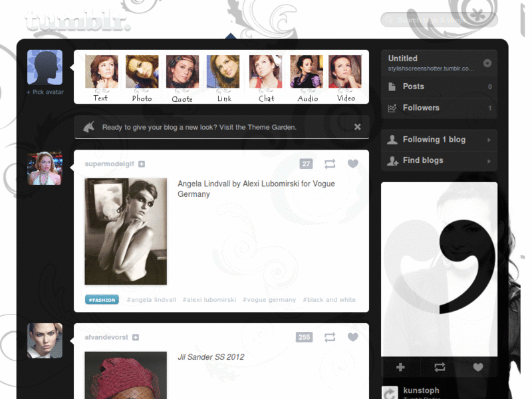
Task: Follow afvandevorst with plus icon
Action: pyautogui.click(x=136, y=337)
